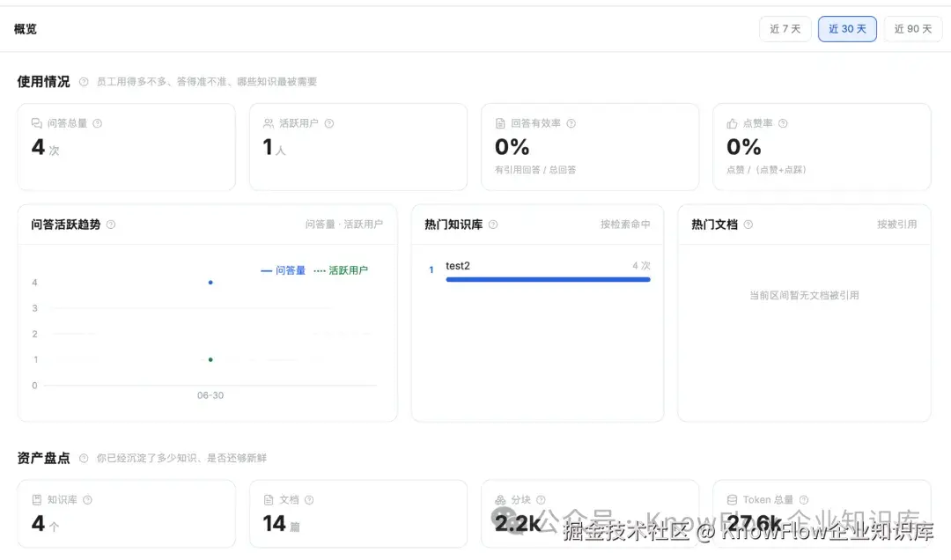Open the help icon for Token 总量

point(804,500)
